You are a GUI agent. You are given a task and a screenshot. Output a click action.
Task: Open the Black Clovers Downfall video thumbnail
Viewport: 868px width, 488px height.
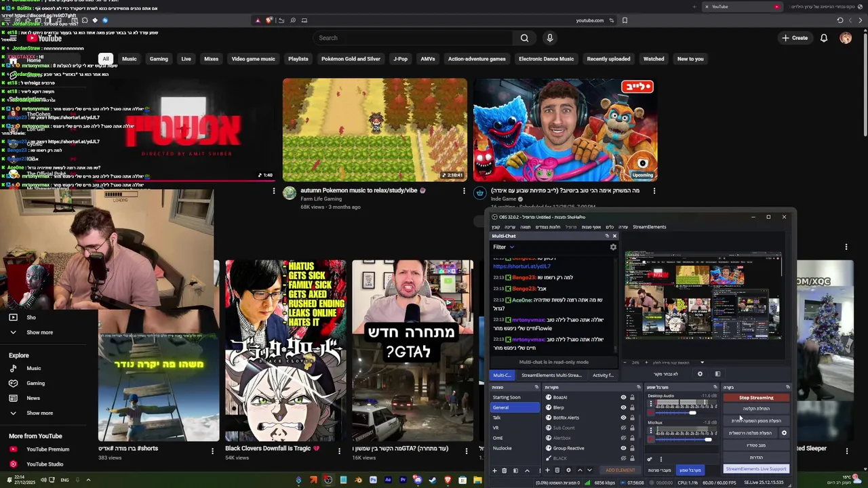coord(285,350)
